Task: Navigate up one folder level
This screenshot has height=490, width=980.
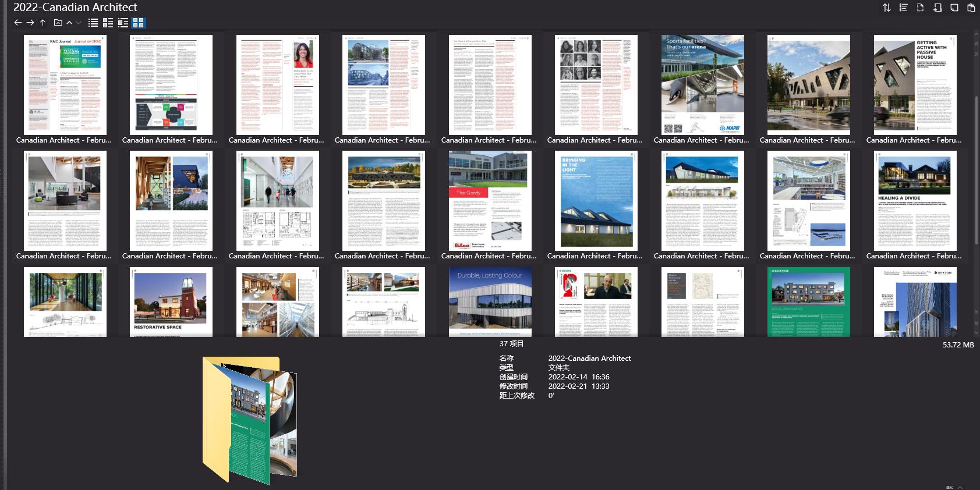Action: (x=43, y=23)
